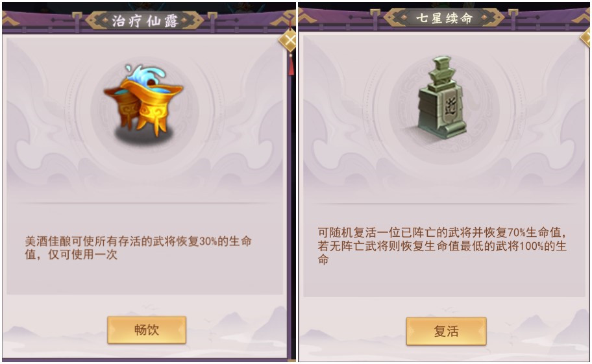Close the 治疗仙露 dialog with the X
Image resolution: width=592 pixels, height=364 pixels.
290,41
